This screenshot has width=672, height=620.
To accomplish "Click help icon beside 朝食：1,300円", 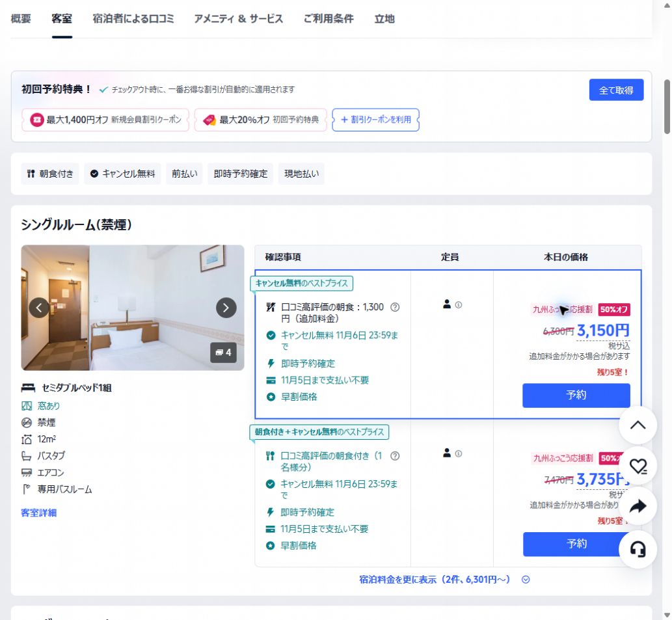I will (x=395, y=307).
